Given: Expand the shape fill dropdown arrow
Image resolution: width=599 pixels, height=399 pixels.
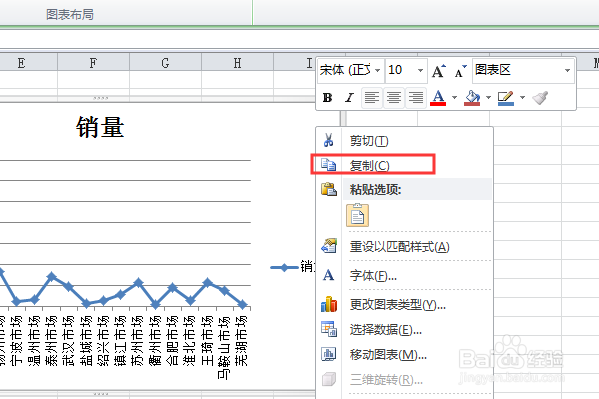Looking at the screenshot, I should (x=488, y=98).
